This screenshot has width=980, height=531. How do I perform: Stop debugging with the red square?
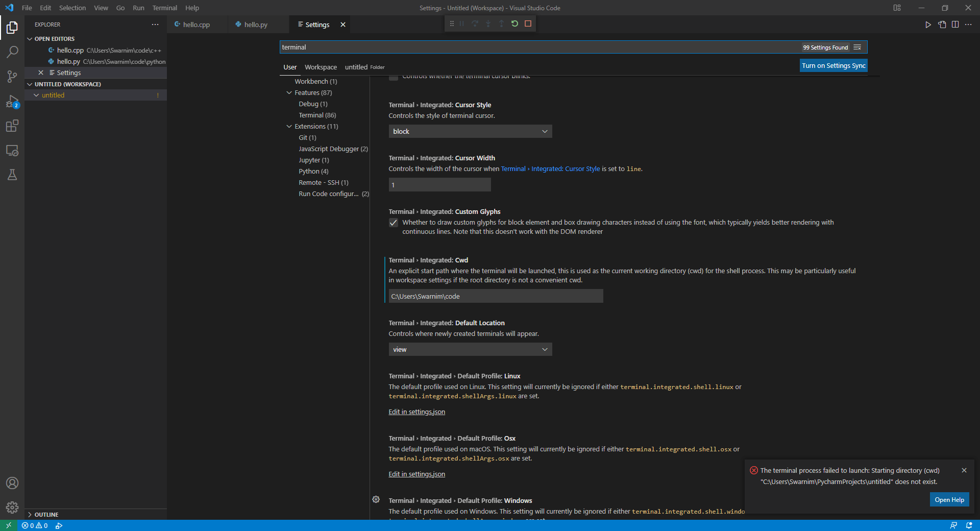(x=528, y=23)
